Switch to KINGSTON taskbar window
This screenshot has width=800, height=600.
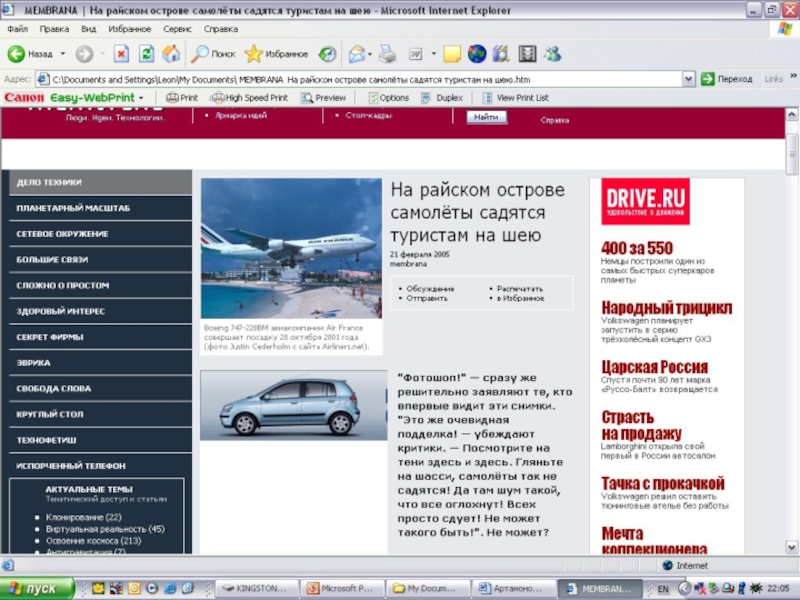point(256,589)
